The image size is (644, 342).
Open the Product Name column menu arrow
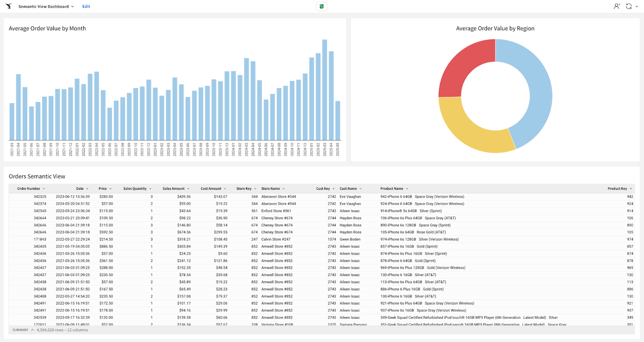click(x=407, y=189)
